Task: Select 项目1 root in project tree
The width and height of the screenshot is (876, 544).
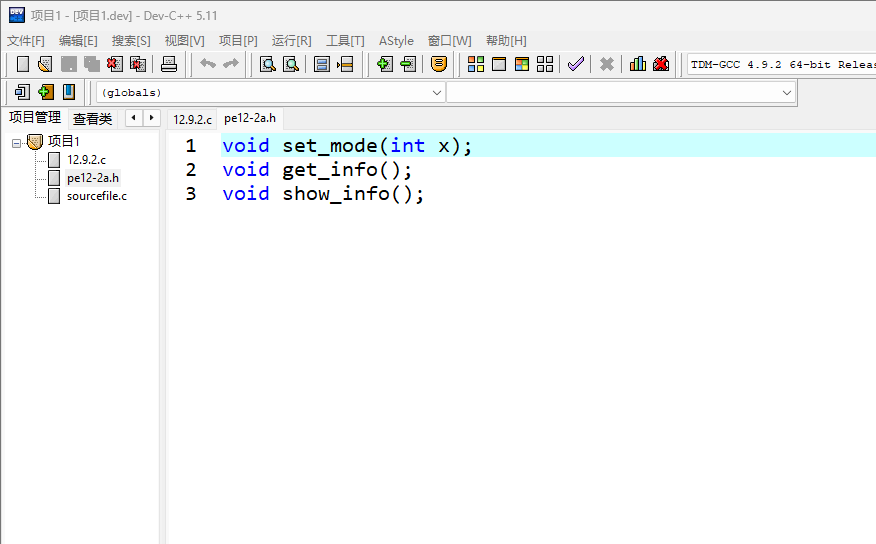Action: (64, 141)
